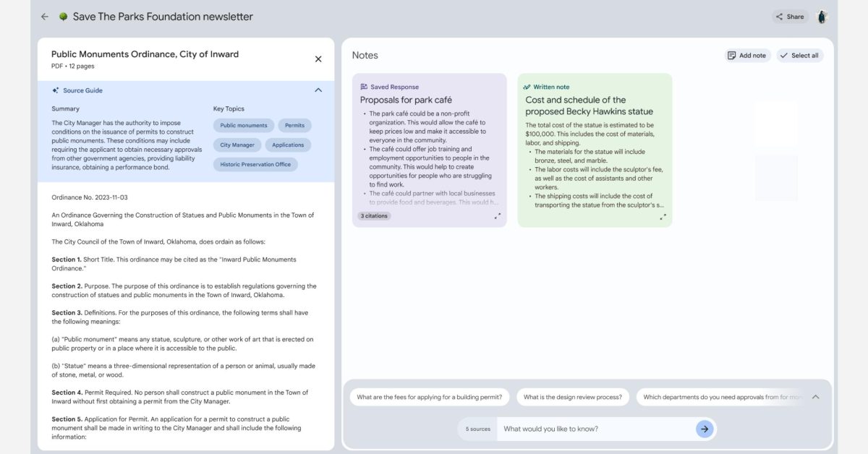Expand more suggested questions with the chevron
Viewport: 868px width, 454px height.
coord(815,396)
